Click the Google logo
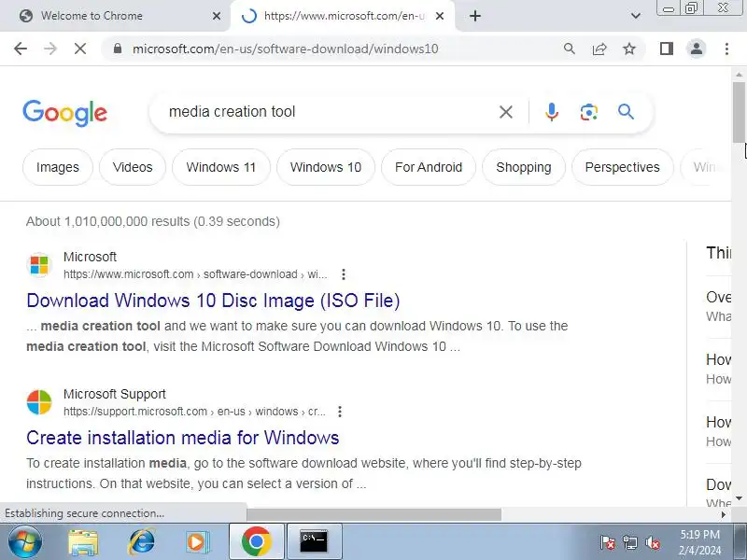The width and height of the screenshot is (747, 560). (64, 113)
